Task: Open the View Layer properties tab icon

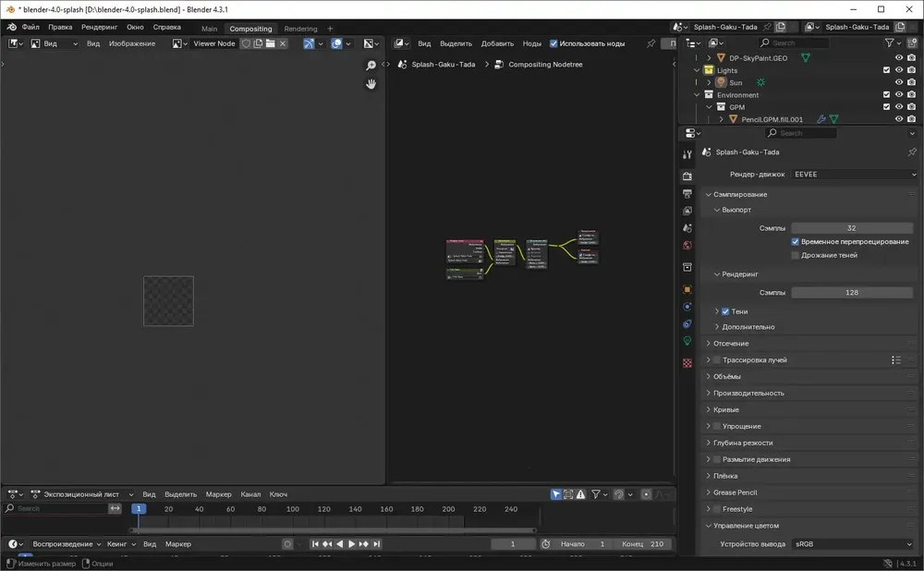Action: coord(687,212)
